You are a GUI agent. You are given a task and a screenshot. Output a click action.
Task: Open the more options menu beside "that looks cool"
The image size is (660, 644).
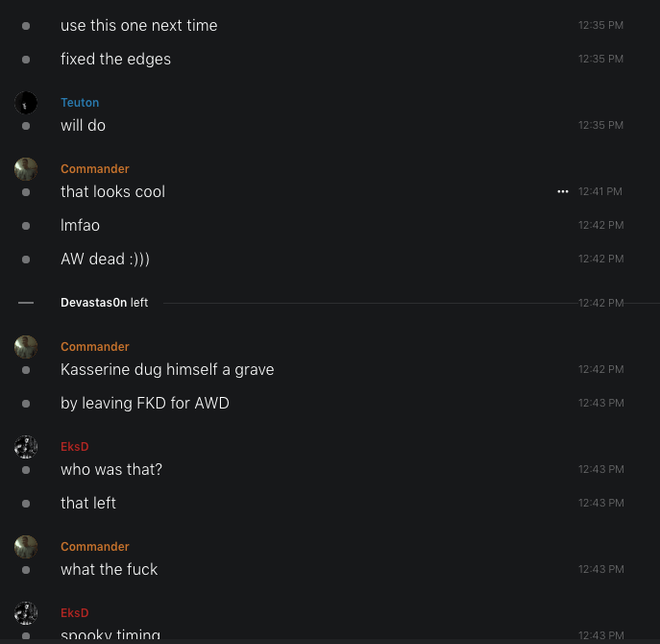(x=563, y=191)
